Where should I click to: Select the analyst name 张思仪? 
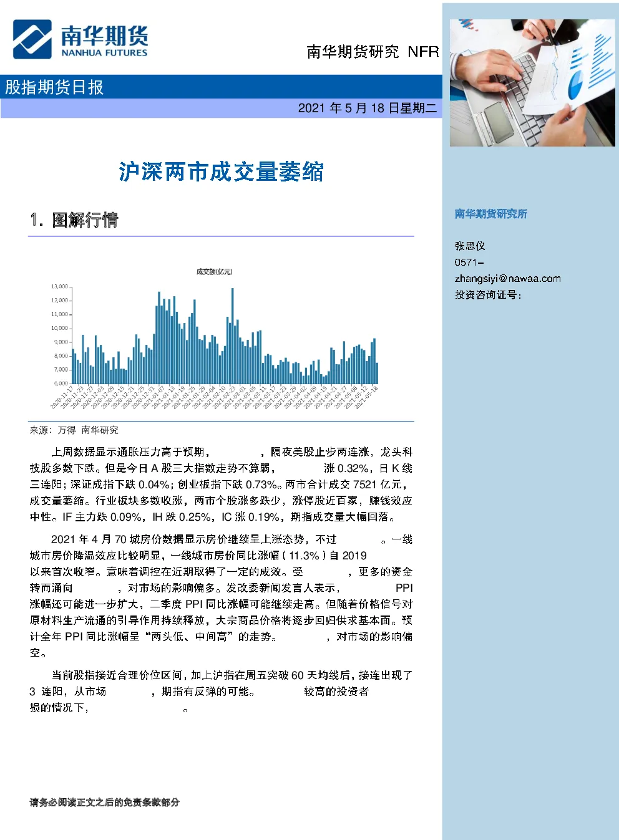pos(470,246)
